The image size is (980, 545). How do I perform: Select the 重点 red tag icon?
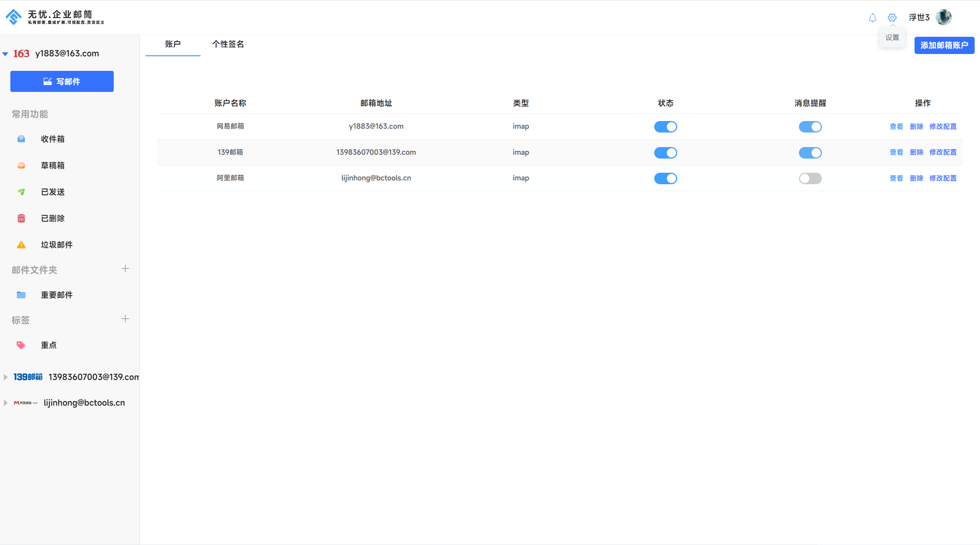[21, 345]
